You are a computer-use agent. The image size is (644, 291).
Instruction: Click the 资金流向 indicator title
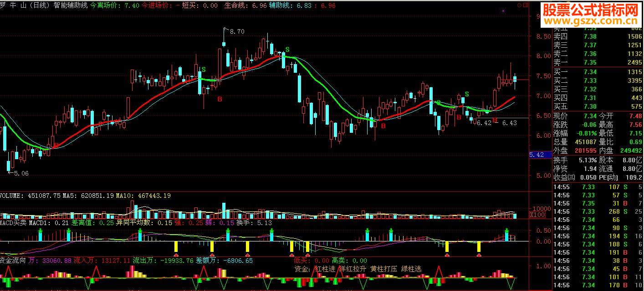coord(13,261)
